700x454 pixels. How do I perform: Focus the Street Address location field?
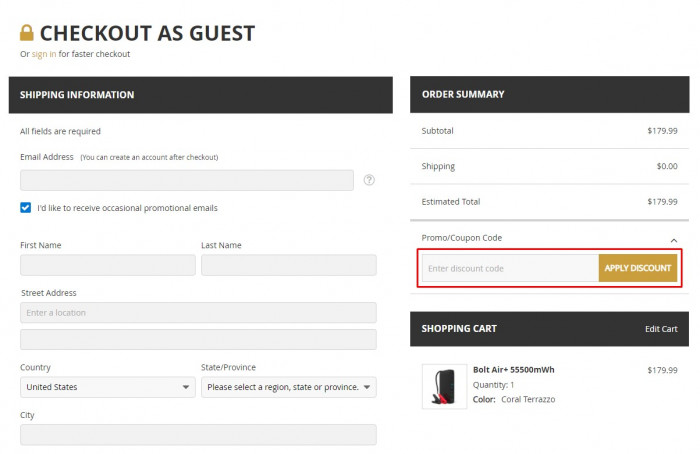pos(198,312)
